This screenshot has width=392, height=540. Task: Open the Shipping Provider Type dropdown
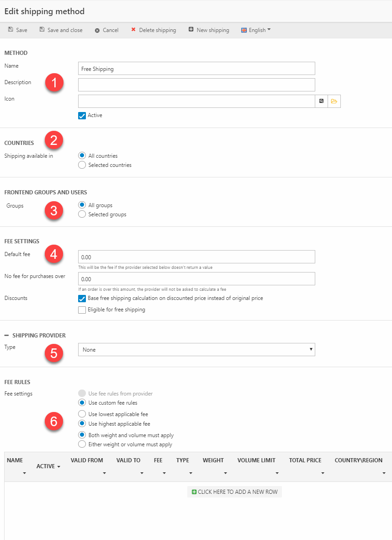196,350
